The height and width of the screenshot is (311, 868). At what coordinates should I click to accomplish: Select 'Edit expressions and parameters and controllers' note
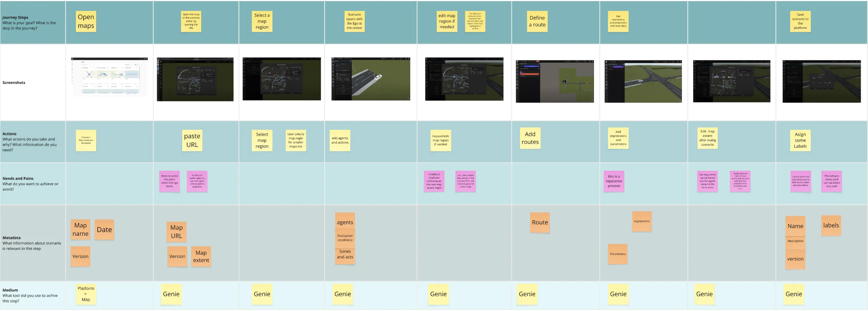click(x=618, y=21)
